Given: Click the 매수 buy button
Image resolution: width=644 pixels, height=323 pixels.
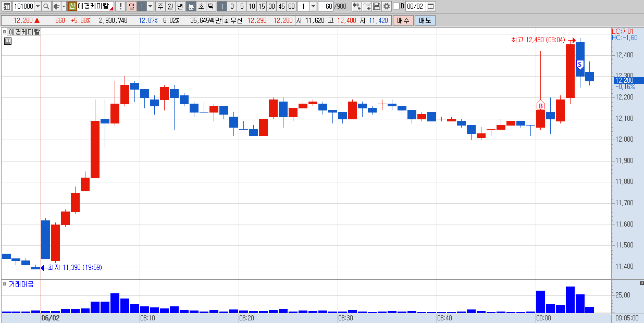Looking at the screenshot, I should (403, 20).
